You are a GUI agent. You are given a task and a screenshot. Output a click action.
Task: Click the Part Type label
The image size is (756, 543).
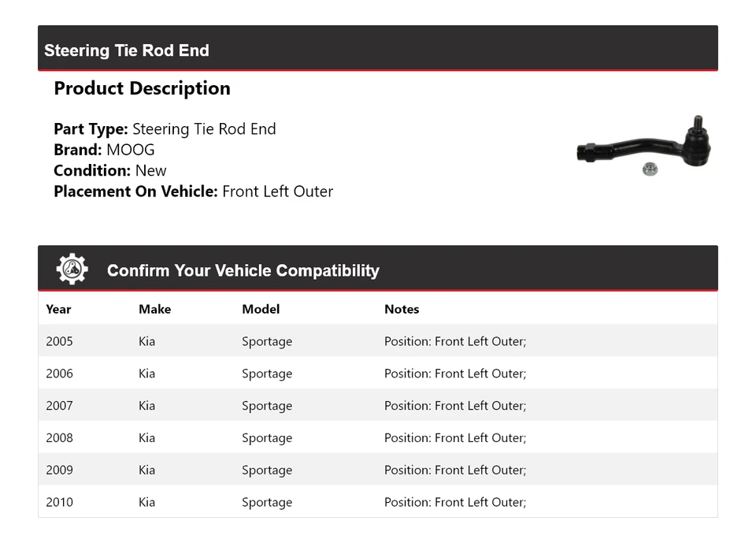pyautogui.click(x=91, y=129)
